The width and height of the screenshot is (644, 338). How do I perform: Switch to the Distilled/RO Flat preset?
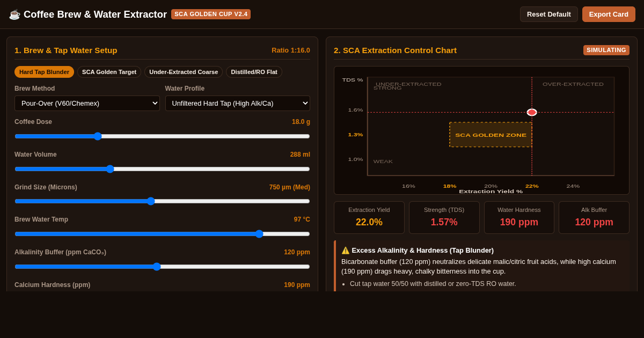(x=254, y=72)
